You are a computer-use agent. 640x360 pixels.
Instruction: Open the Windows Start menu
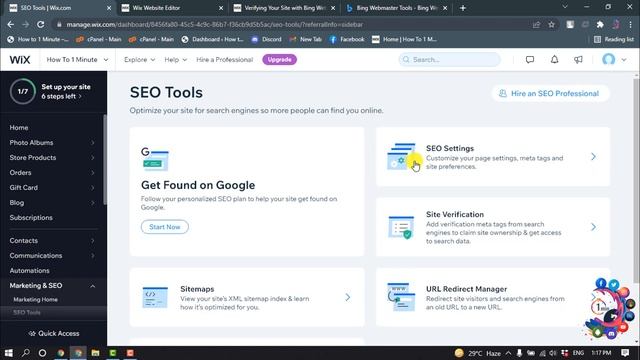tap(9, 353)
